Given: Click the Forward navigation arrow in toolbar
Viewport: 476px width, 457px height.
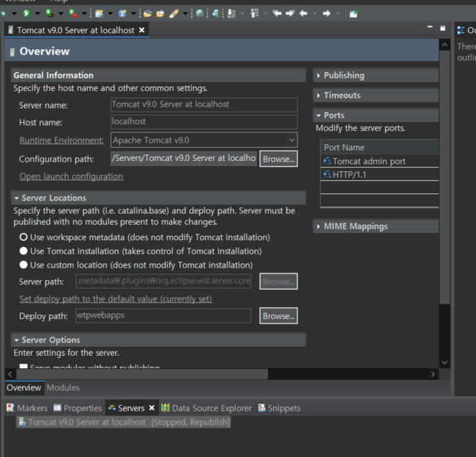Looking at the screenshot, I should click(x=327, y=13).
